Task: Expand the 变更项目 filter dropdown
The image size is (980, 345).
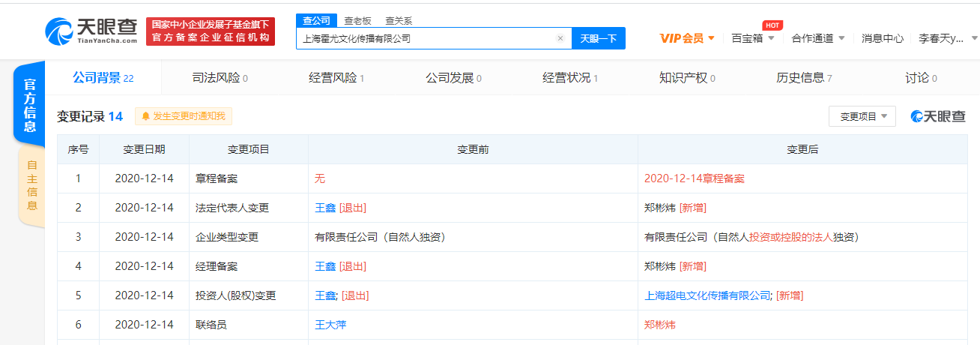Action: pos(862,116)
